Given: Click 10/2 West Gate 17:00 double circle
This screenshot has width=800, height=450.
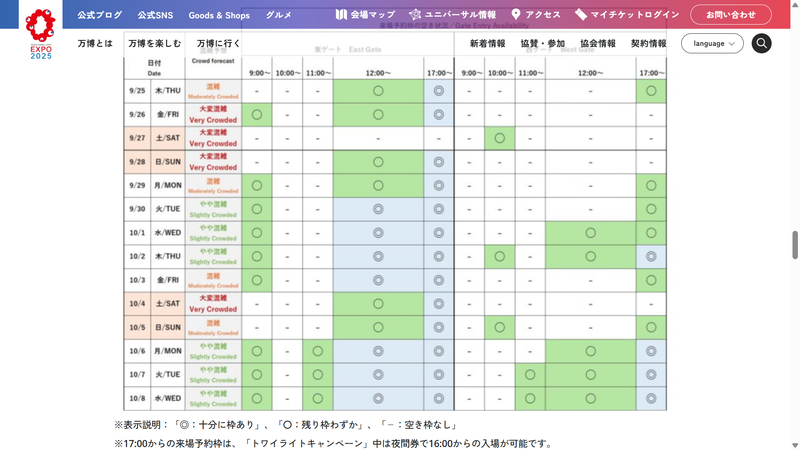Looking at the screenshot, I should (x=651, y=257).
